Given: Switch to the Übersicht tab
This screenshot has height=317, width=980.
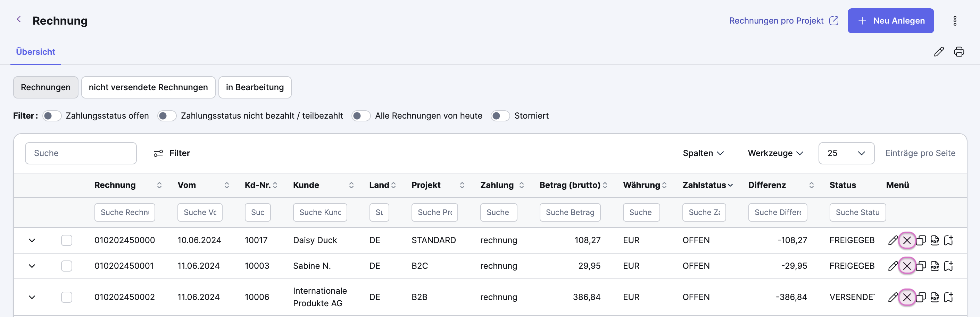Looking at the screenshot, I should coord(35,52).
